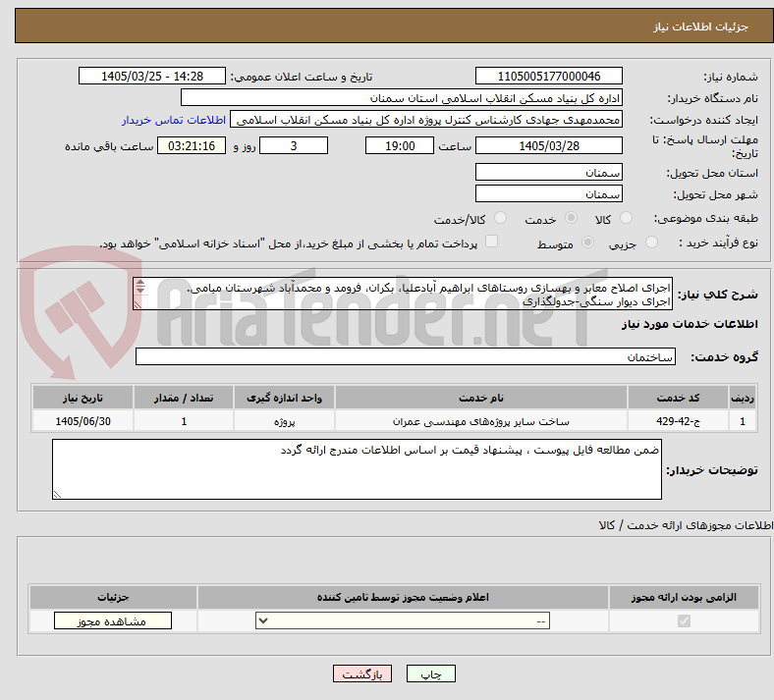
Task: Click the تاریخ نیاز column header
Action: coord(83,398)
